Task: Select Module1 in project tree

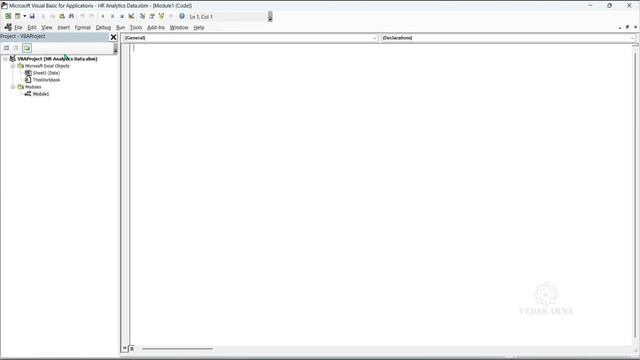Action: click(x=41, y=94)
